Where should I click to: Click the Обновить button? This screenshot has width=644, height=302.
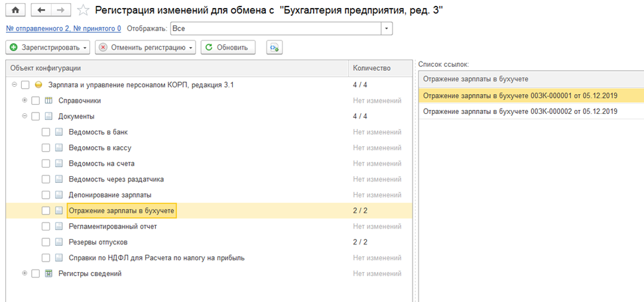coord(228,47)
